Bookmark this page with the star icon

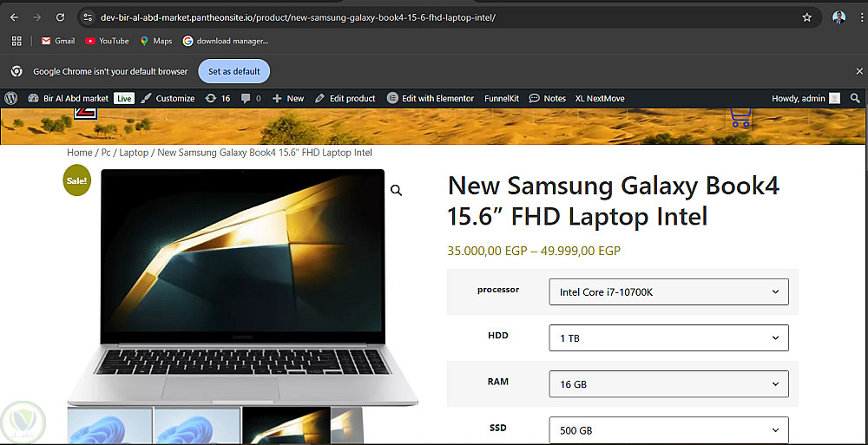806,17
